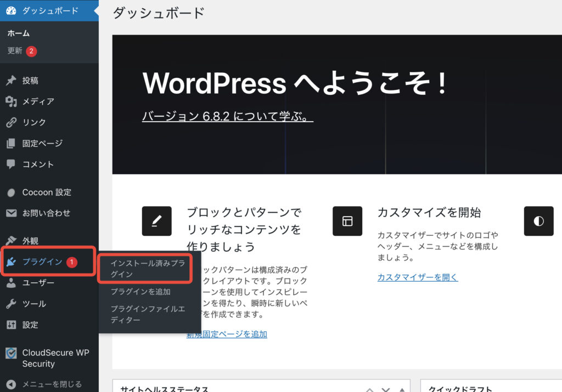Open the ダッシュボード menu

coord(49,10)
